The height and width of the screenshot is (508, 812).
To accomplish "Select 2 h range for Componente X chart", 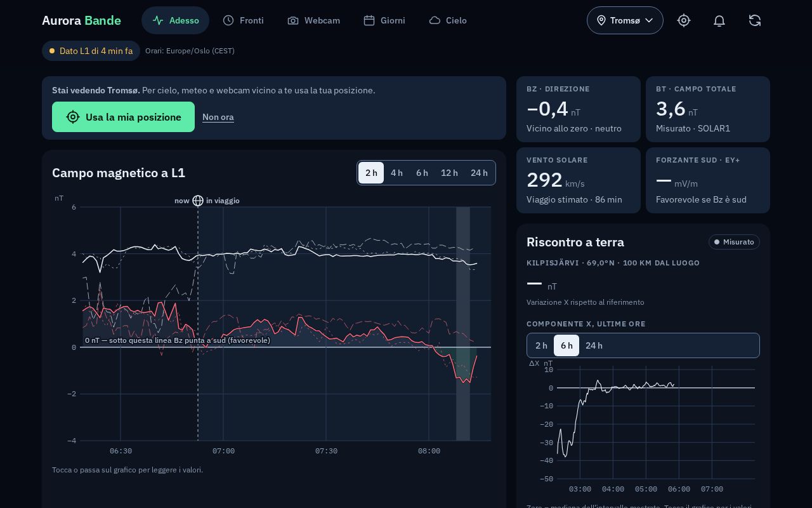I will [x=541, y=345].
